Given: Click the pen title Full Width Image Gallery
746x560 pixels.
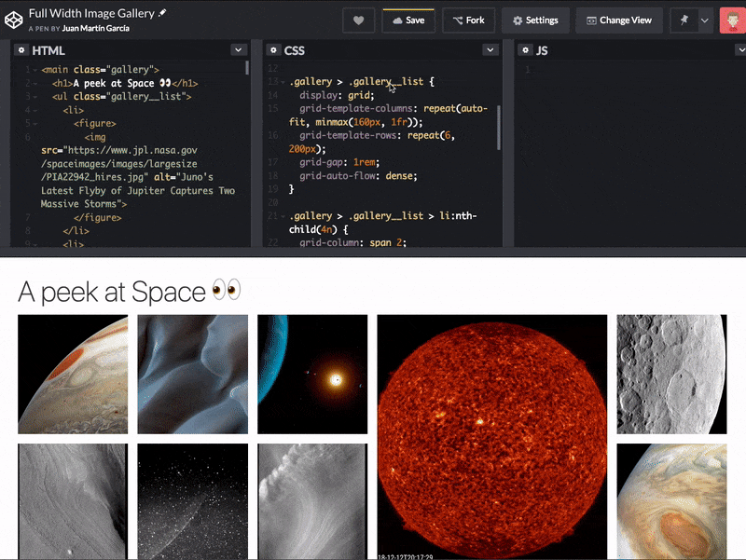Looking at the screenshot, I should pos(91,13).
